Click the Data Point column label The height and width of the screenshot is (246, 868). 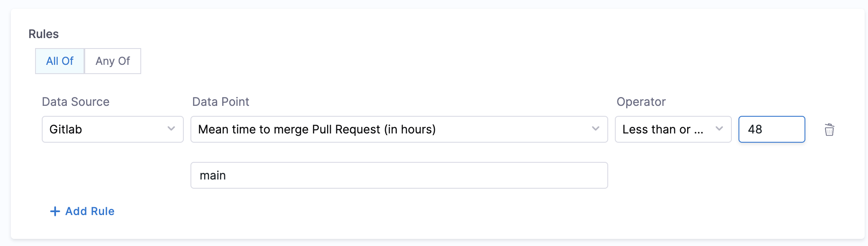pos(221,102)
